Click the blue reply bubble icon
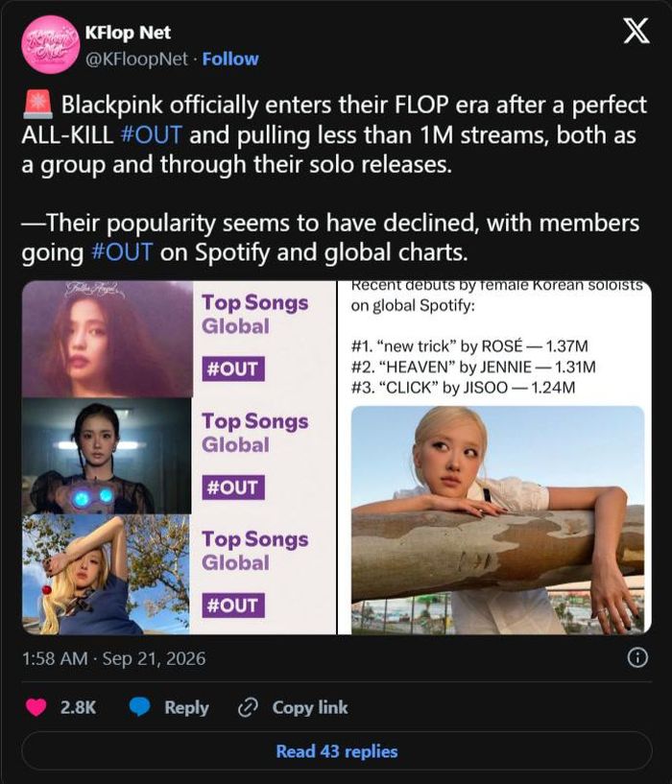The height and width of the screenshot is (784, 672). [139, 707]
